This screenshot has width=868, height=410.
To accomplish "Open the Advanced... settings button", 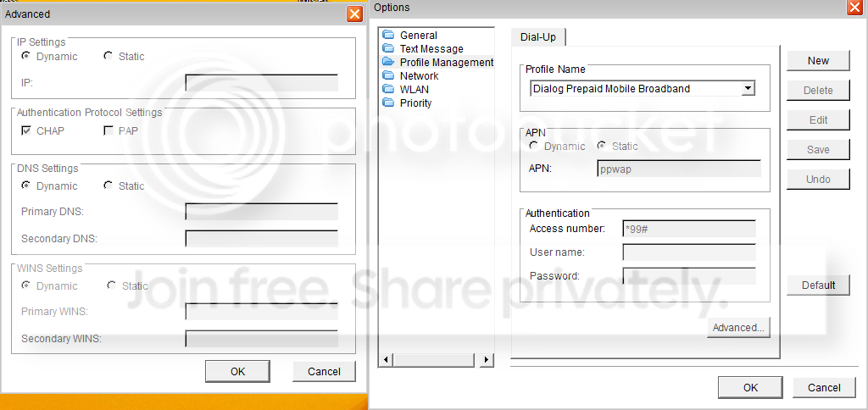I will pos(738,328).
